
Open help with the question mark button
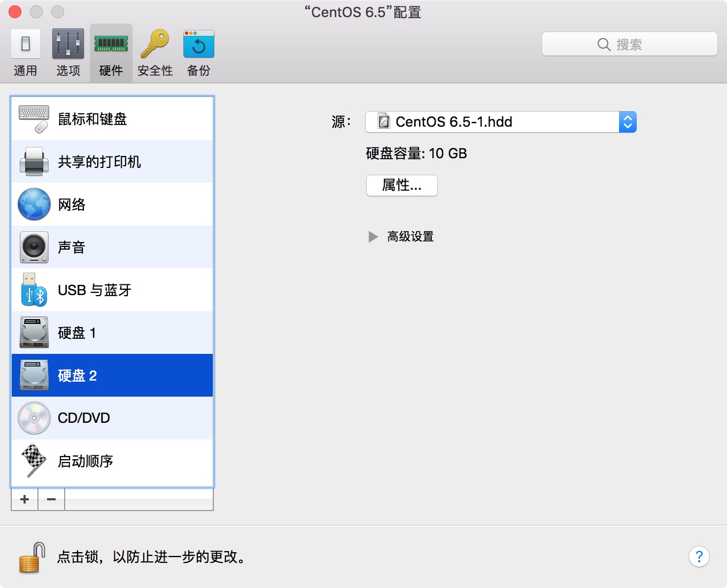(699, 556)
